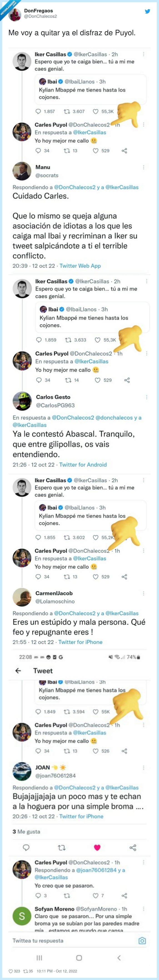The image size is (159, 980).
Task: Click the 'Twitter for Android' link
Action: pyautogui.click(x=83, y=465)
